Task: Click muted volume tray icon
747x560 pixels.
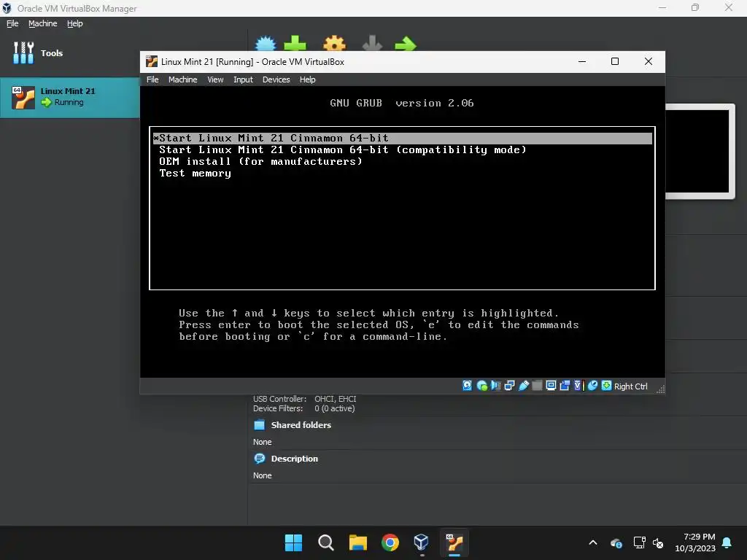Action: [x=658, y=542]
